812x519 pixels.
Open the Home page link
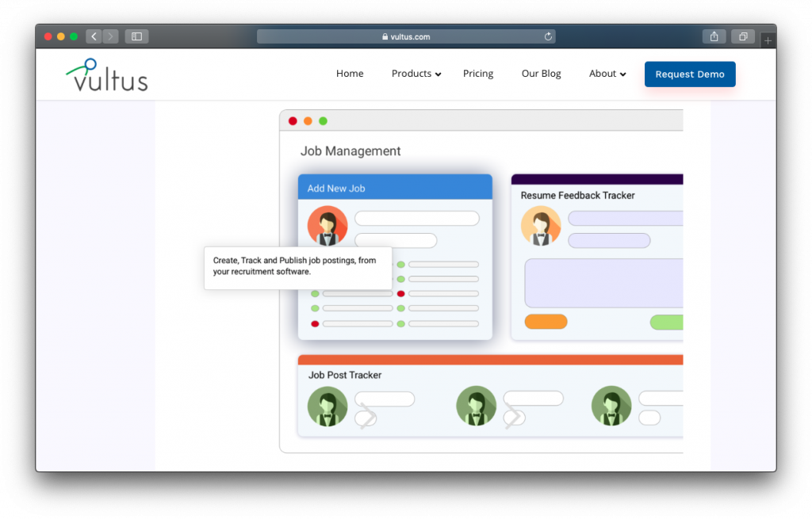click(x=350, y=74)
